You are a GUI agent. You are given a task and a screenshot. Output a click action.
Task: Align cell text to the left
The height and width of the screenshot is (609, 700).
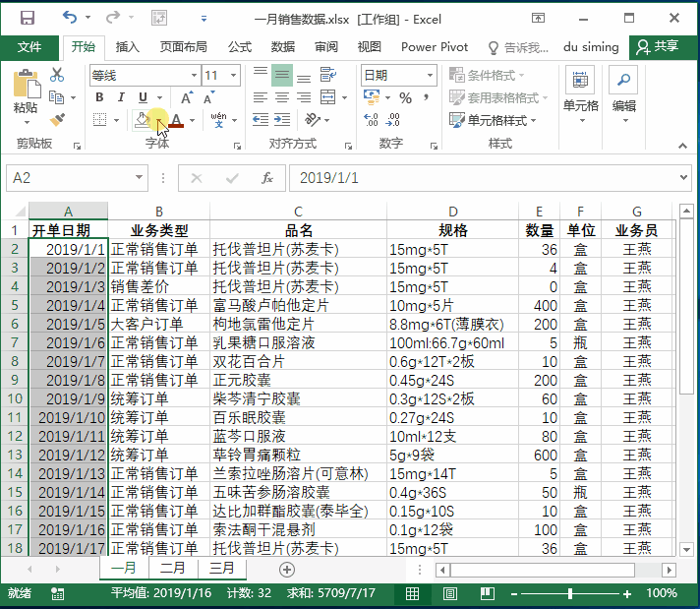(x=261, y=97)
